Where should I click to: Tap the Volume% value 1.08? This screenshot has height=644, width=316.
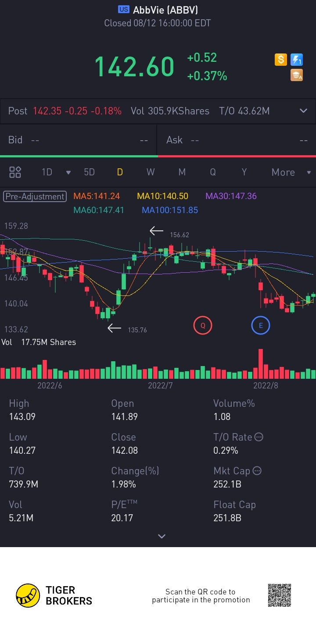(x=222, y=417)
